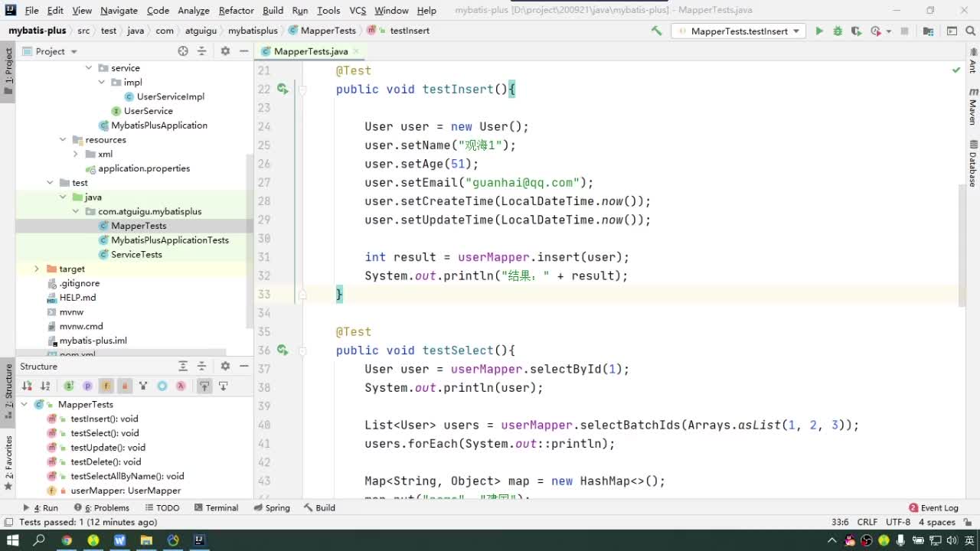Click the Locate file target icon in Project panel

pyautogui.click(x=183, y=51)
